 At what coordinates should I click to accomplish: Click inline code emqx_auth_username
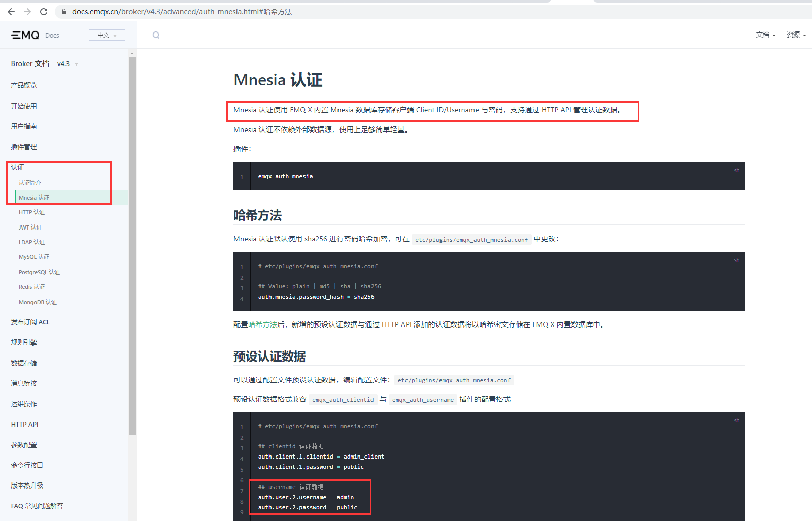(423, 400)
